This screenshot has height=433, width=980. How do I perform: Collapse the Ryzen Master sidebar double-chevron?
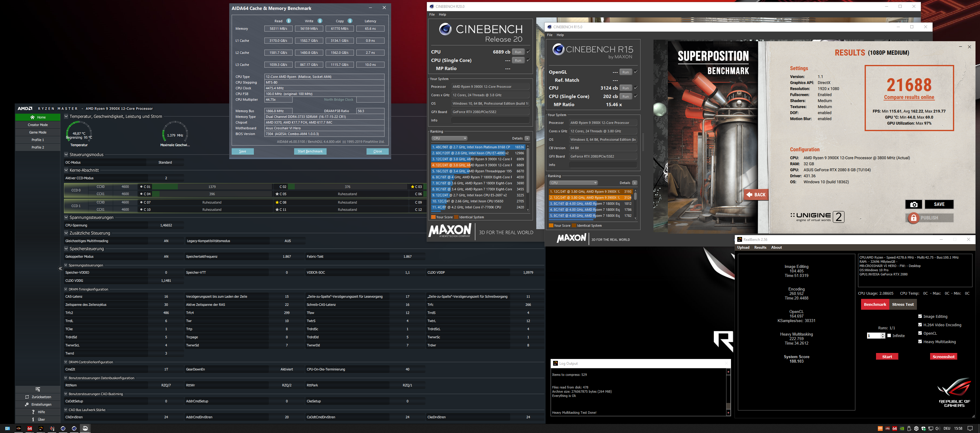[x=60, y=269]
